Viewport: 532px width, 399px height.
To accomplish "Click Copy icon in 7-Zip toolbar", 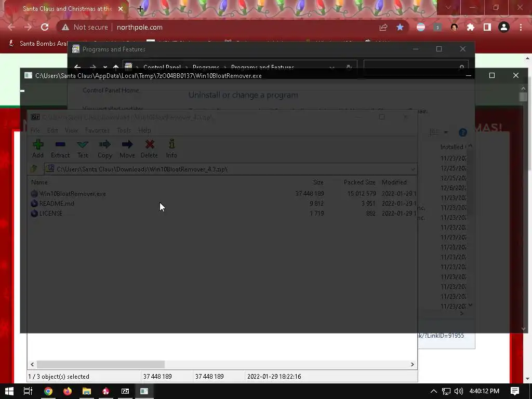I will pyautogui.click(x=105, y=144).
